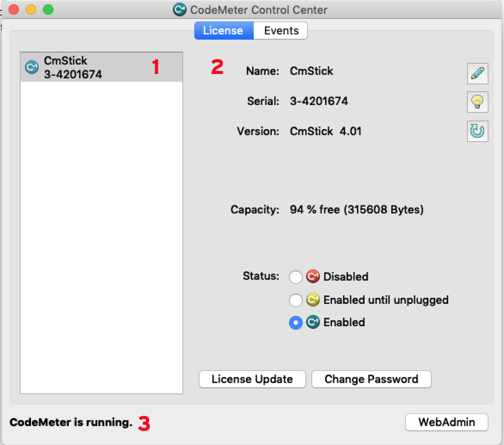Click the light bulb flash LED icon
504x445 pixels.
pyautogui.click(x=478, y=102)
